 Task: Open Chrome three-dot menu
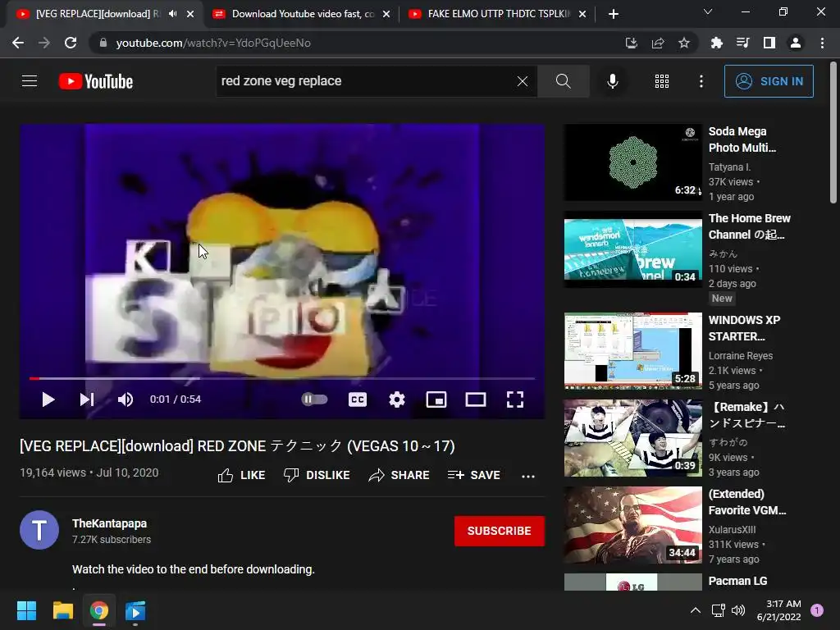pos(822,43)
